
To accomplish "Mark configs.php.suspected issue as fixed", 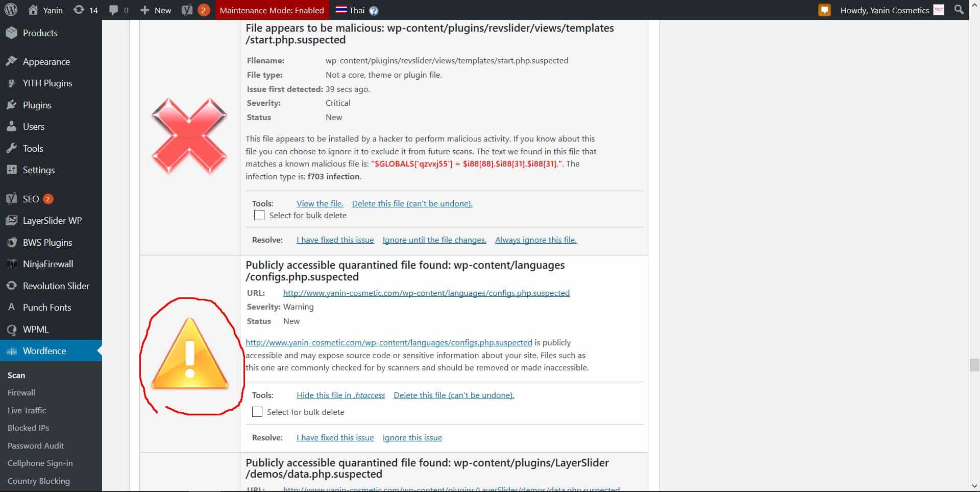I will pyautogui.click(x=335, y=437).
